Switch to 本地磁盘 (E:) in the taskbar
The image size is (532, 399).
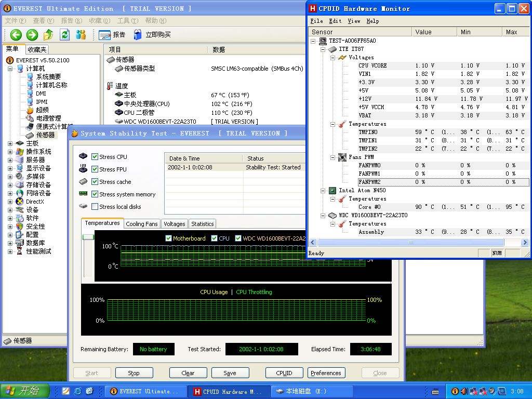[312, 391]
